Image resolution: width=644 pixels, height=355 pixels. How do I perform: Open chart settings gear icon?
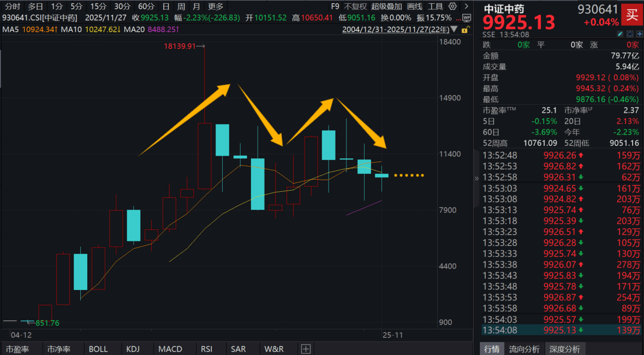(452, 7)
